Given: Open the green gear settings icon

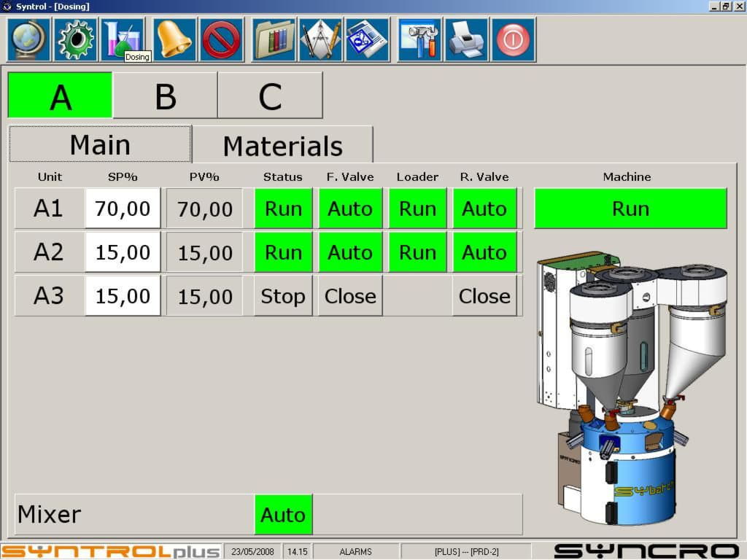Looking at the screenshot, I should [76, 39].
